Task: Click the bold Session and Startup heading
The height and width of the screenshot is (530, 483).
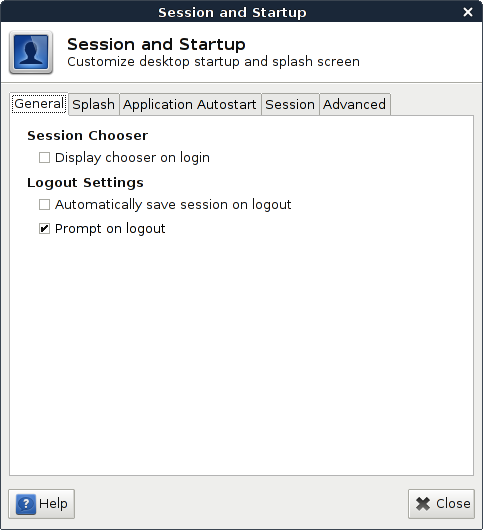Action: pos(156,44)
